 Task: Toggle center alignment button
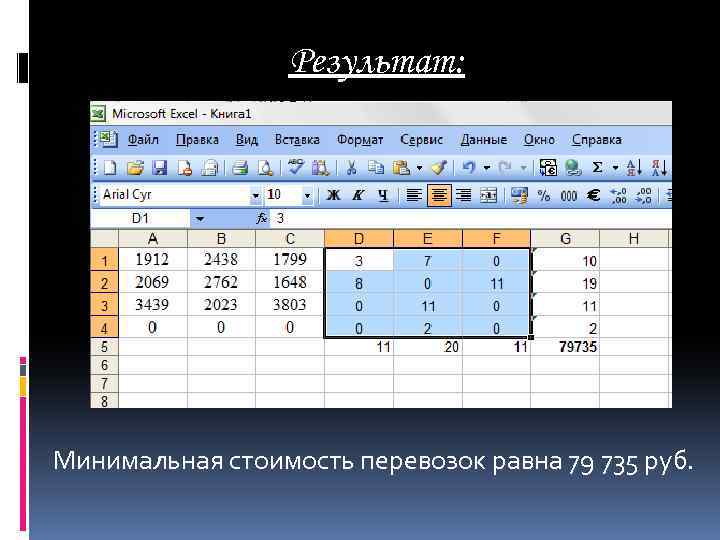439,196
